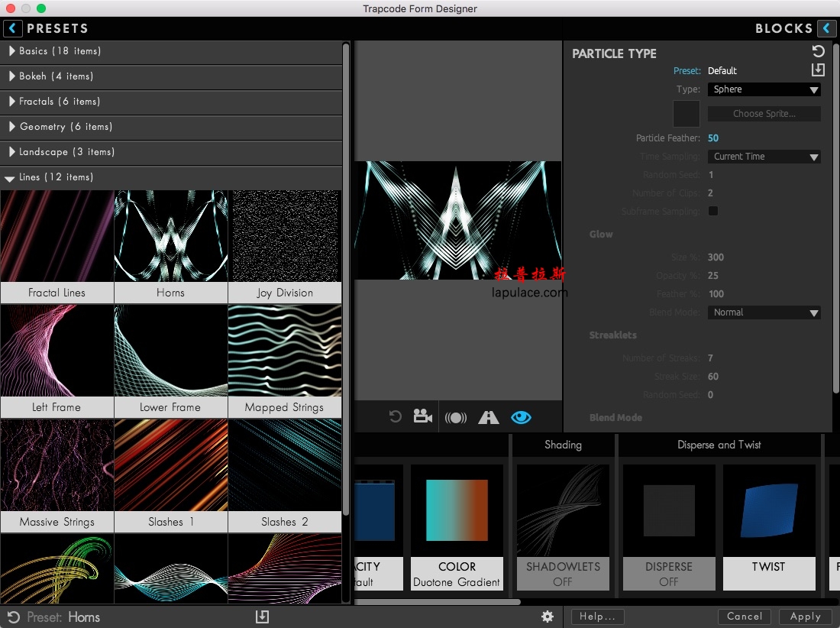This screenshot has width=840, height=628.
Task: Click the Number of Clips value 2
Action: click(x=710, y=193)
